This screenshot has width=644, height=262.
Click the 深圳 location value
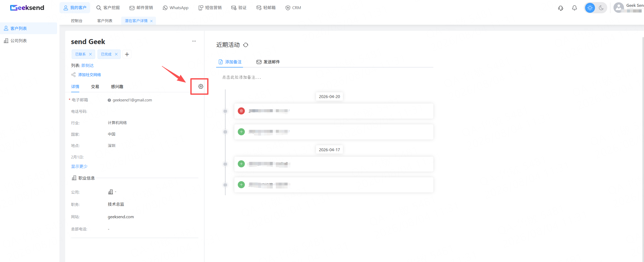coord(112,146)
